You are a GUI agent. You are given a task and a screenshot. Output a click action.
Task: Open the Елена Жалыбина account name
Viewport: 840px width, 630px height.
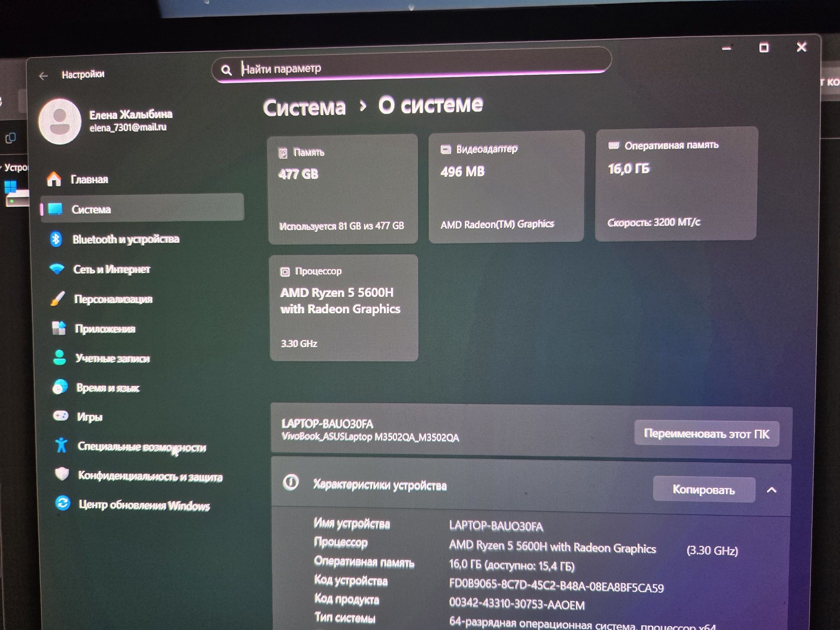point(131,114)
